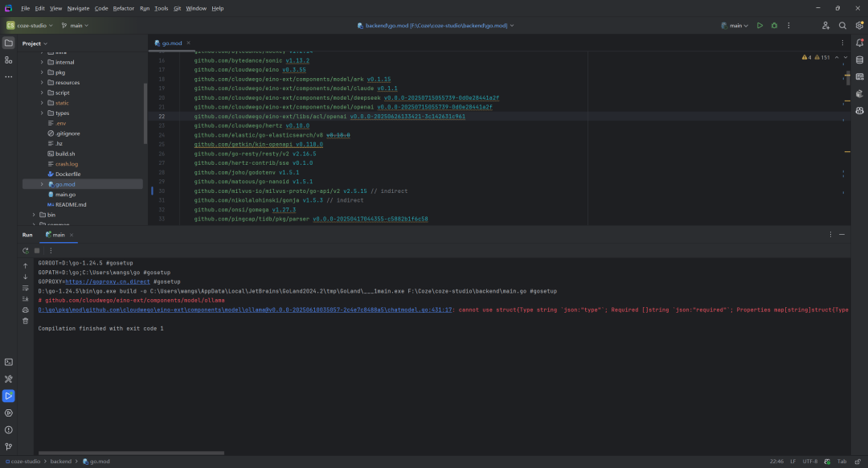
Task: Print the Run console output
Action: (x=26, y=310)
